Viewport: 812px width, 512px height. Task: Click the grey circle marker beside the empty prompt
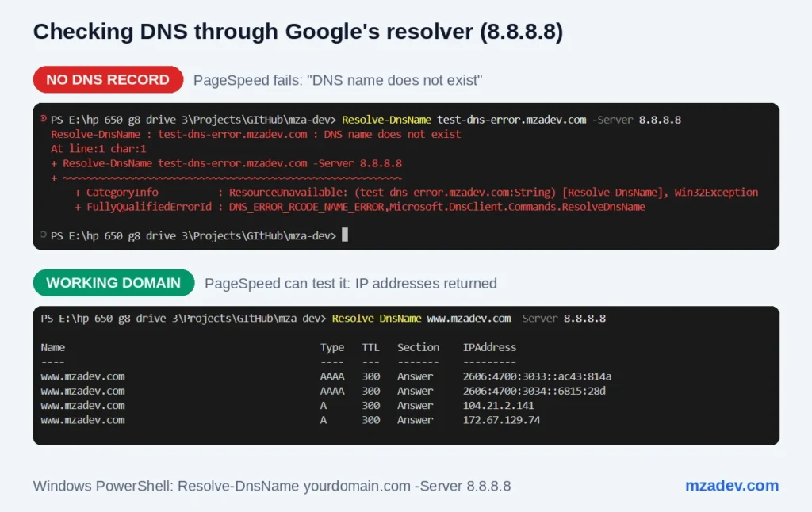coord(44,235)
